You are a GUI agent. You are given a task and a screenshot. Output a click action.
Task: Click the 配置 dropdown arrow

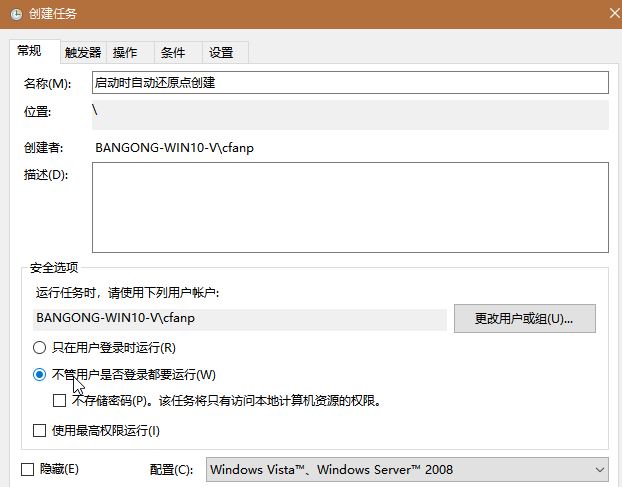[x=599, y=469]
